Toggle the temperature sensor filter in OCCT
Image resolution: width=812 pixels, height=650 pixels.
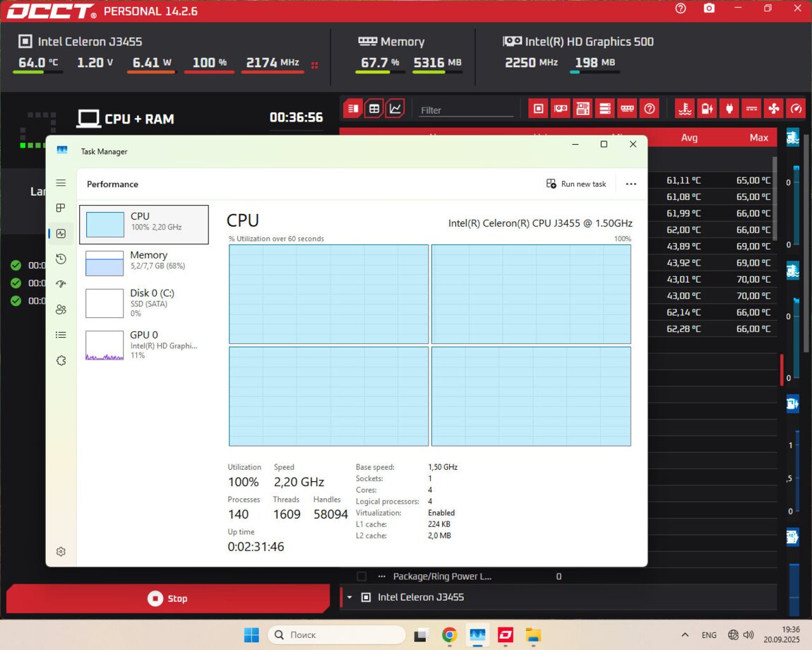pyautogui.click(x=683, y=109)
